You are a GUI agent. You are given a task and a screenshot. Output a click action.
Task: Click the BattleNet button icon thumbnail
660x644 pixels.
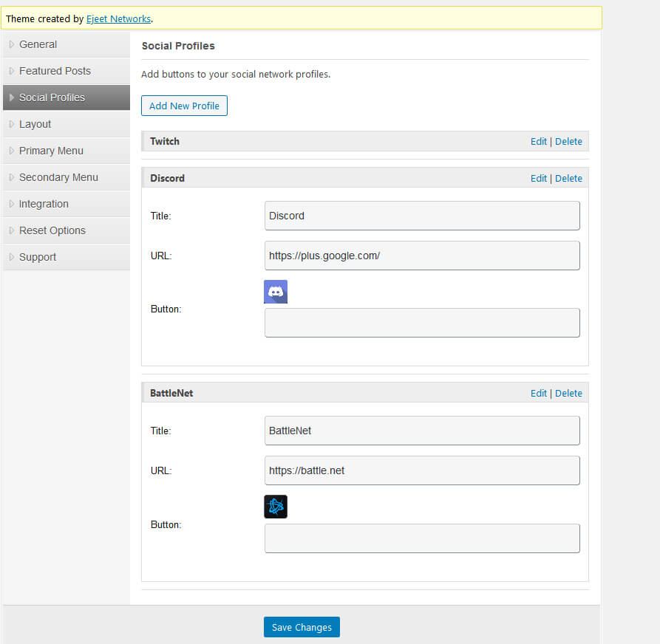(x=275, y=507)
